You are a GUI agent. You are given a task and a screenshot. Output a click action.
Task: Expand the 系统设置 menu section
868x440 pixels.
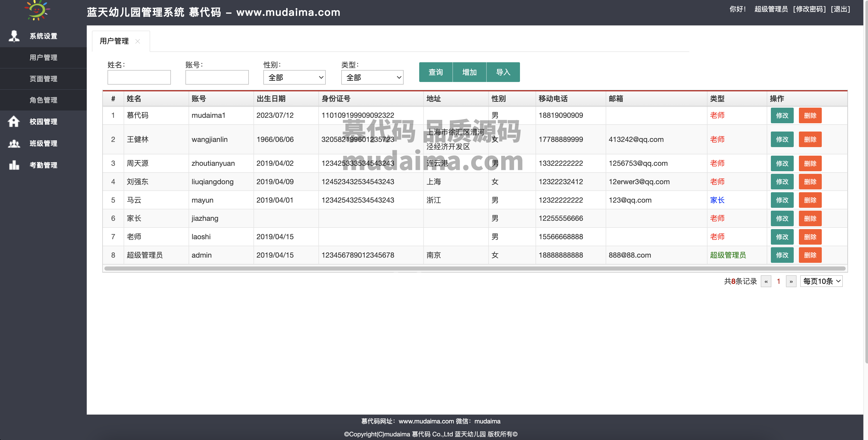43,36
